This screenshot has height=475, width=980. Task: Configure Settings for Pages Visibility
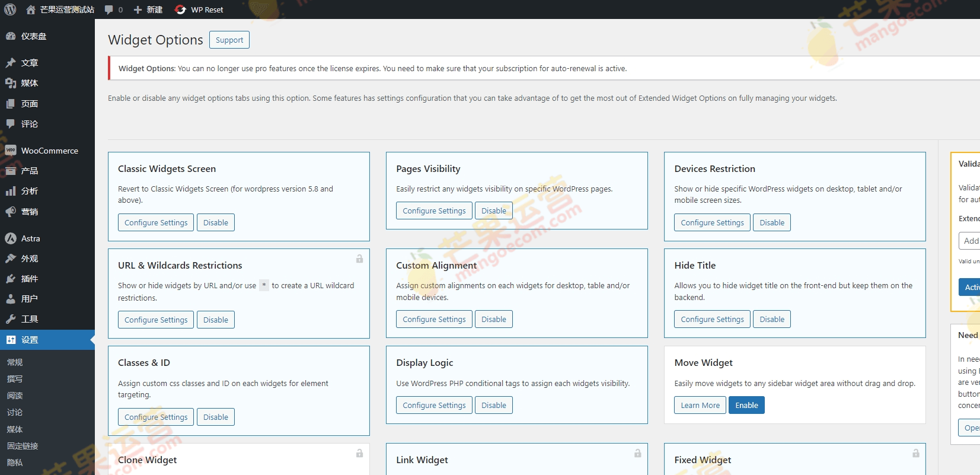pos(434,211)
